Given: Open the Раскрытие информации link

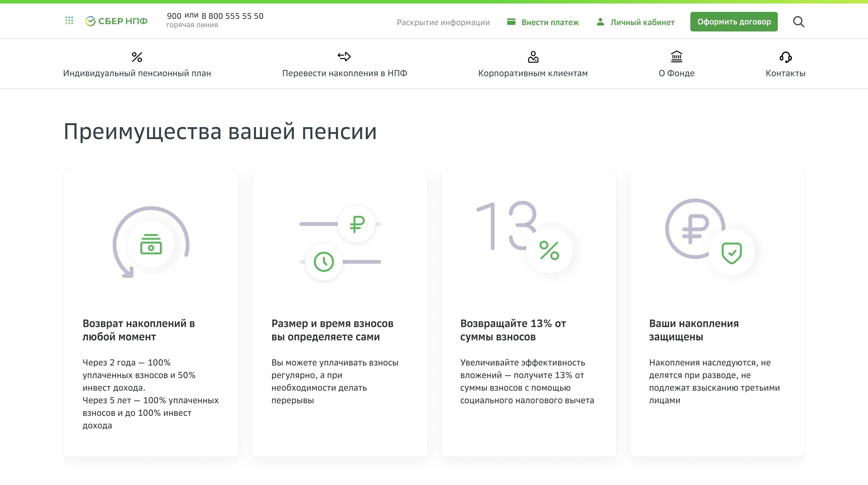Looking at the screenshot, I should click(443, 22).
